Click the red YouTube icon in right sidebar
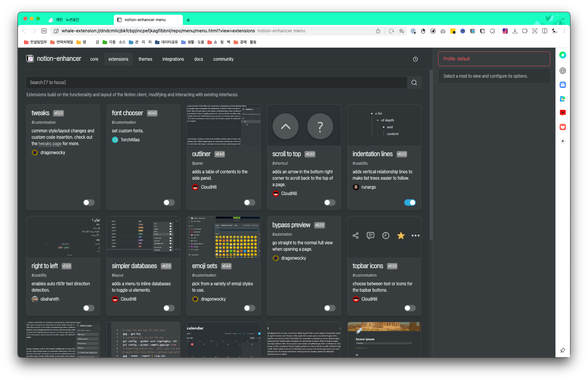 point(563,113)
